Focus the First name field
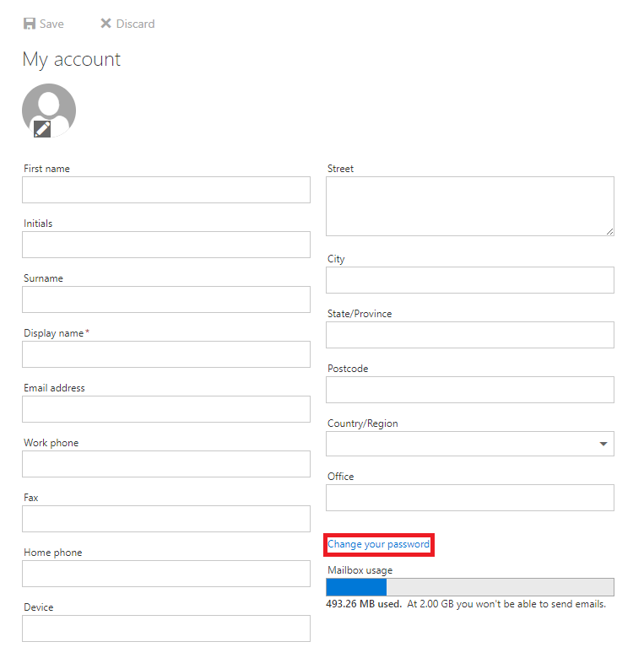This screenshot has width=644, height=658. pos(166,190)
